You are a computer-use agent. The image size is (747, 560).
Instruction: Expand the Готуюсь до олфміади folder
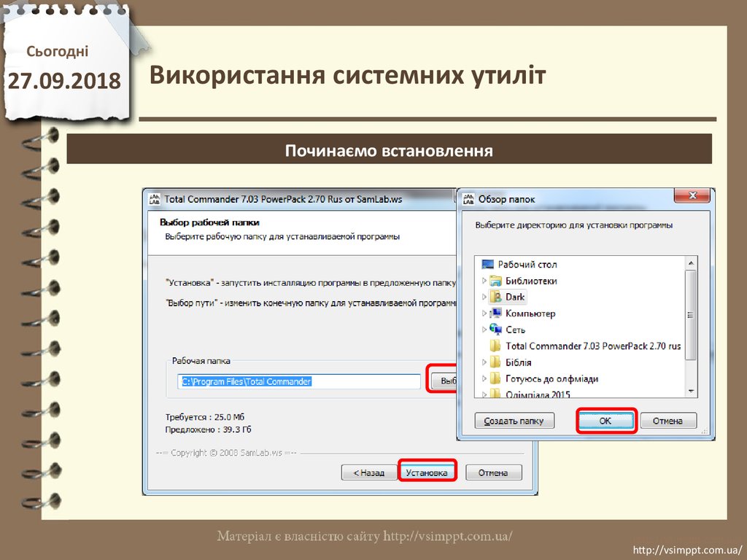[484, 379]
